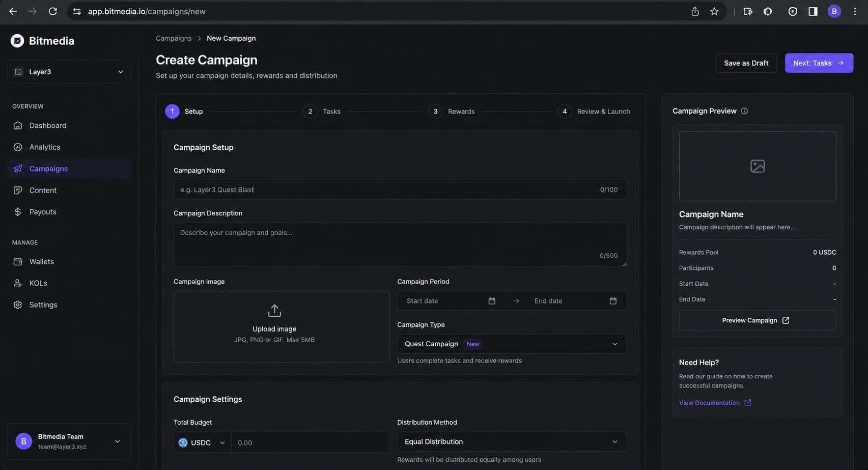Reload the page with the refresh icon
Viewport: 868px width, 470px height.
point(52,11)
